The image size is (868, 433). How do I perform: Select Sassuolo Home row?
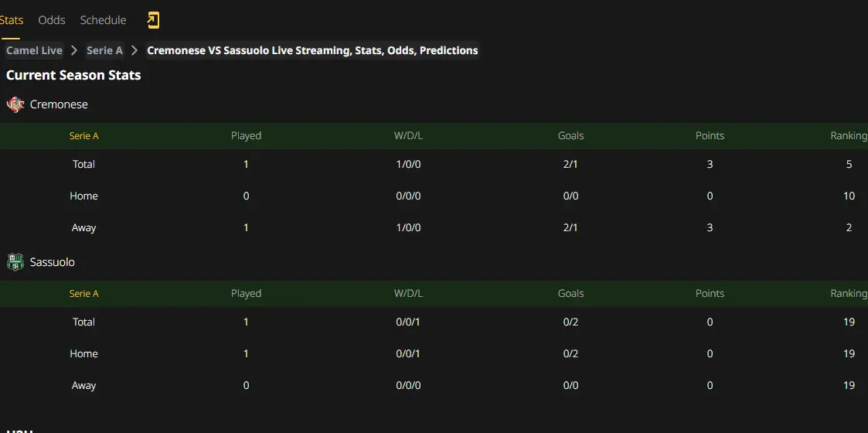(x=434, y=354)
